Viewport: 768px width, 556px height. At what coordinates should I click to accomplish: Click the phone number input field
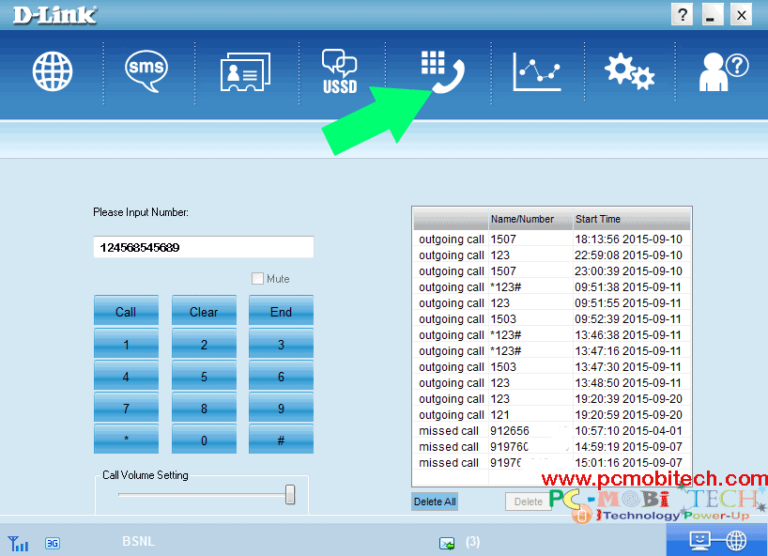(x=203, y=247)
